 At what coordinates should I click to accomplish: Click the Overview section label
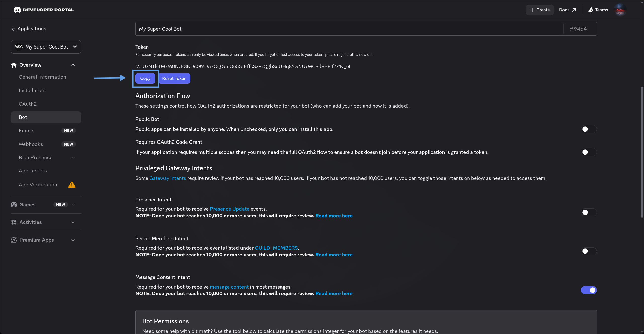pyautogui.click(x=30, y=65)
